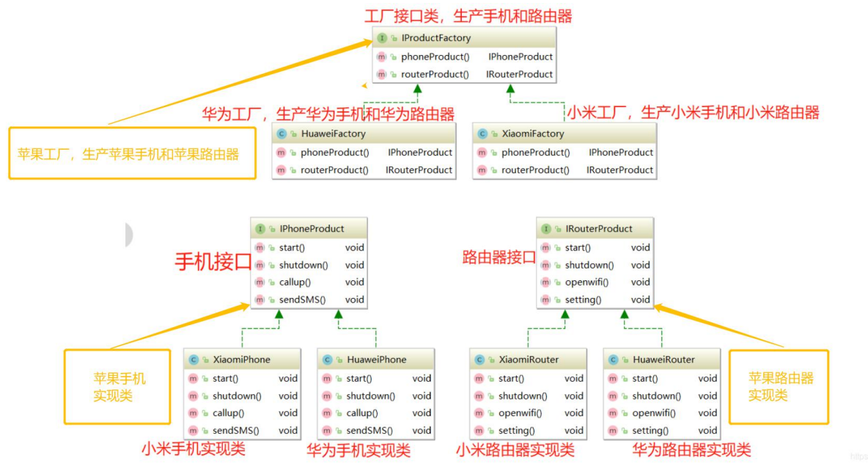Click IRouterProduct return type in XiaomiFactory
The width and height of the screenshot is (868, 466).
click(620, 170)
